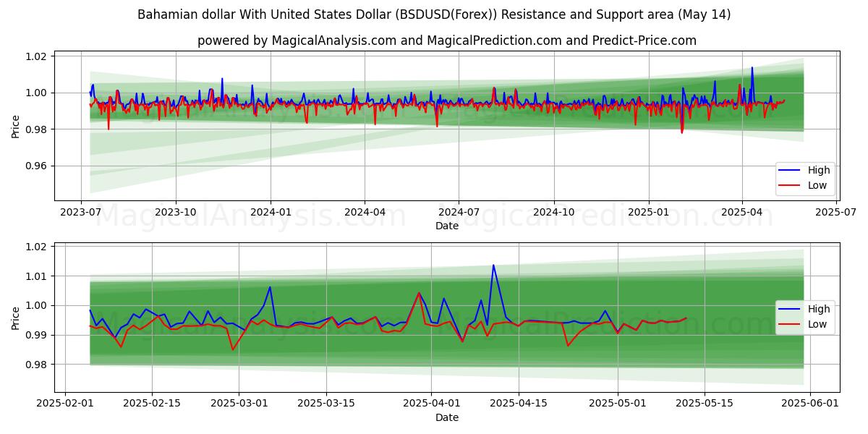The image size is (868, 434).
Task: Click the '2025-03-01' tick label
Action: point(239,402)
